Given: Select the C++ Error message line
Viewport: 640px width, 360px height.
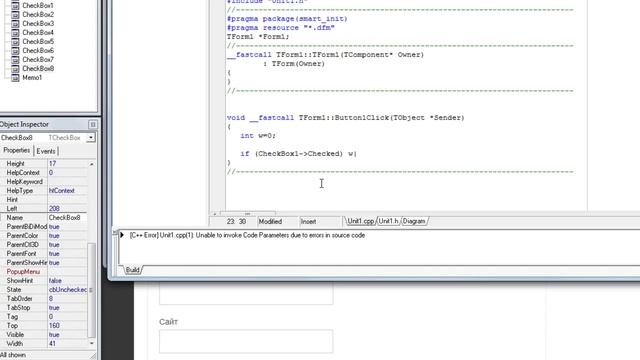Looking at the screenshot, I should (x=247, y=235).
